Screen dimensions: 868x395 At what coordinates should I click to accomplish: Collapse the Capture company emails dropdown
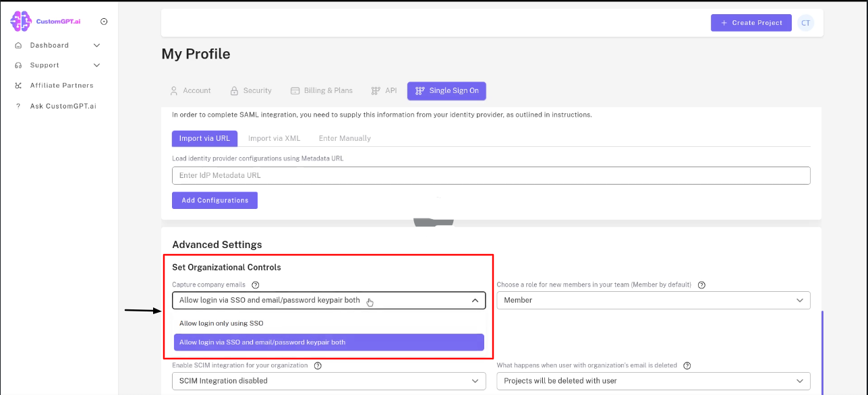coord(473,300)
